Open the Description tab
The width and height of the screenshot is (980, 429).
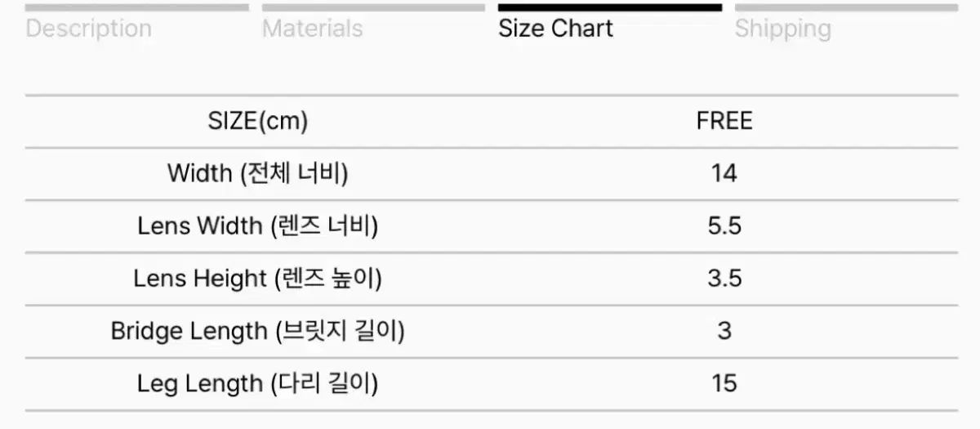point(88,29)
